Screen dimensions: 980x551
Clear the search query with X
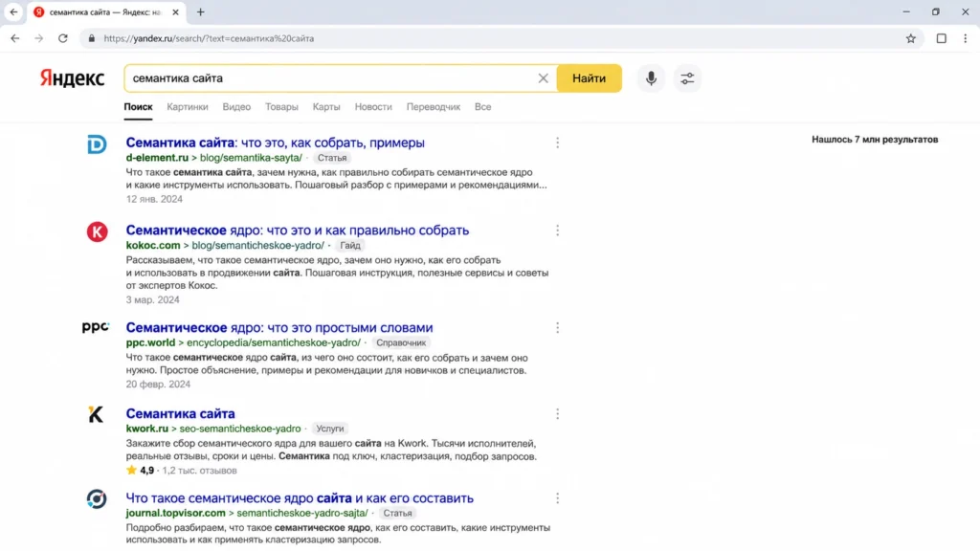point(543,78)
